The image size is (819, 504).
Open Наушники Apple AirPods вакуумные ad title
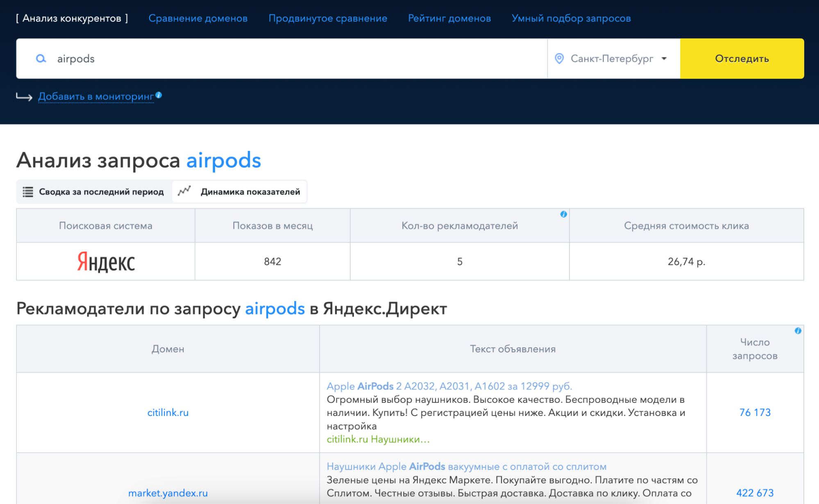[x=467, y=466]
